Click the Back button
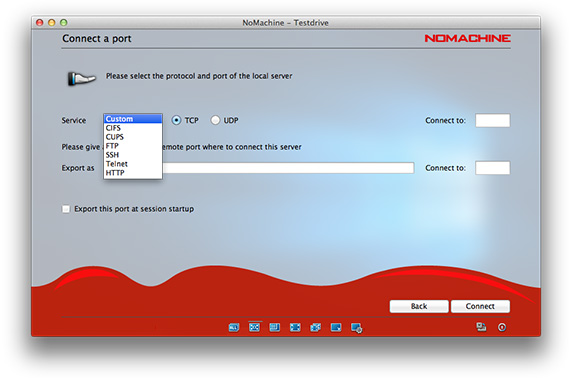569x378 pixels. (x=419, y=306)
